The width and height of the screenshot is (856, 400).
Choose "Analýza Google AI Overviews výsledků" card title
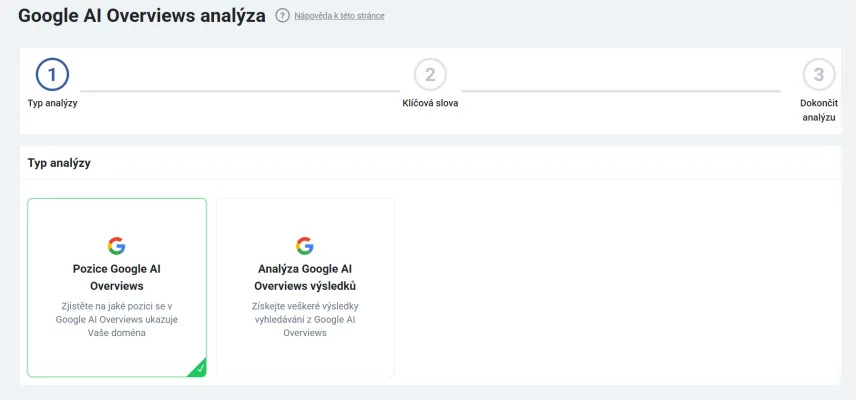[305, 277]
